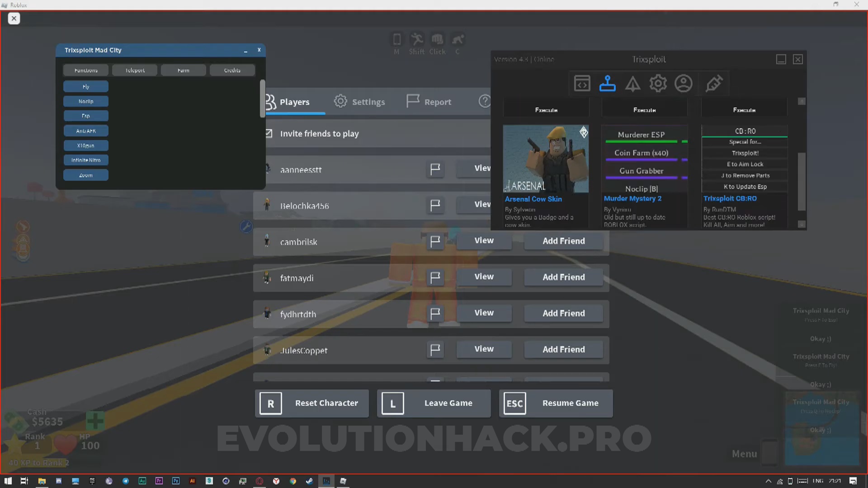Viewport: 868px width, 488px height.
Task: Click the triangle arrow icon in Trixsploit toolbar
Action: 632,84
